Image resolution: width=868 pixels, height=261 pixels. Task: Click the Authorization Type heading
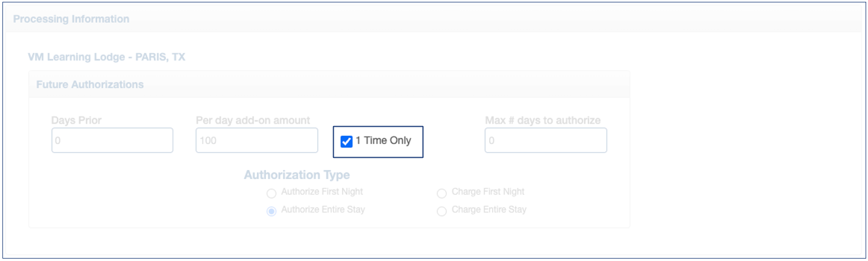[x=297, y=175]
